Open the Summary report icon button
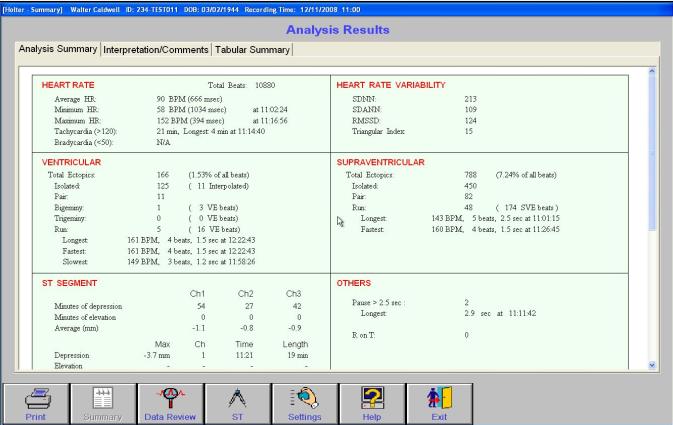 103,404
